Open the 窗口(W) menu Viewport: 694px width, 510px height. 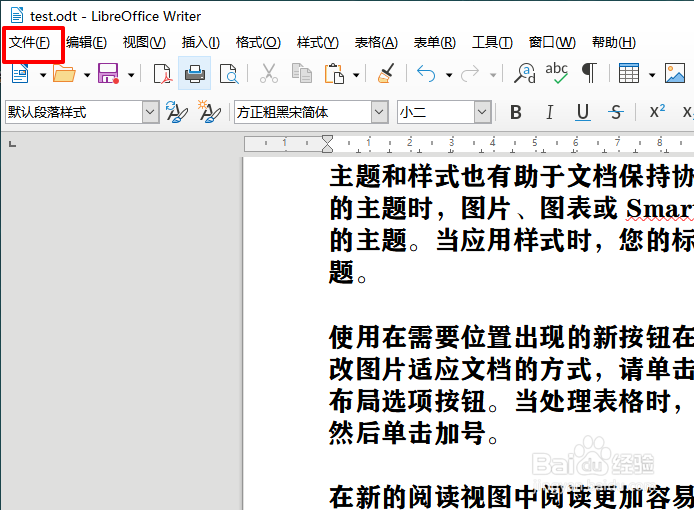pos(552,43)
